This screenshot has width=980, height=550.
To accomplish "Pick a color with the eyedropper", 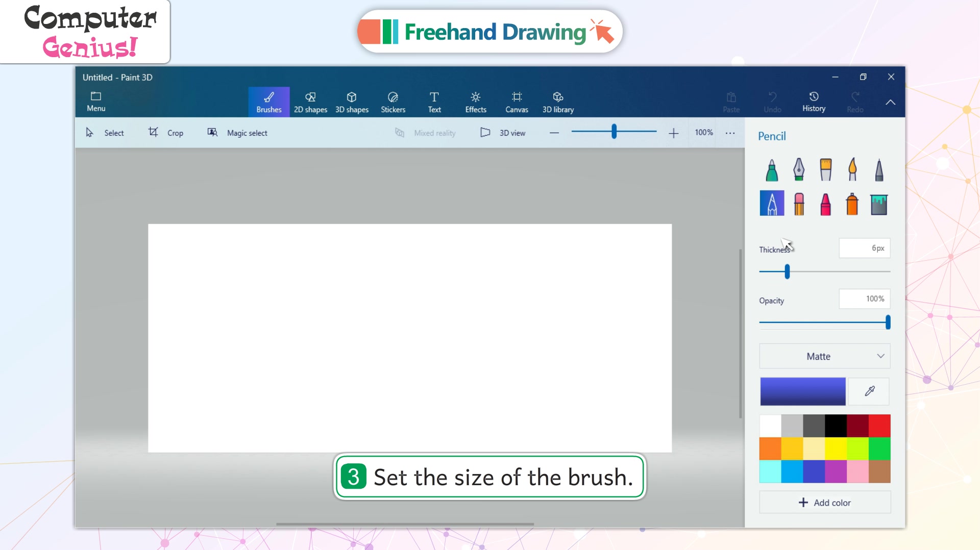I will click(870, 391).
